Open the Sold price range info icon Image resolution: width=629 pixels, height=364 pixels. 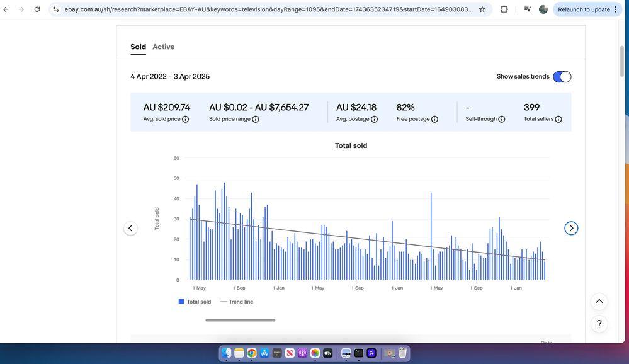click(256, 119)
